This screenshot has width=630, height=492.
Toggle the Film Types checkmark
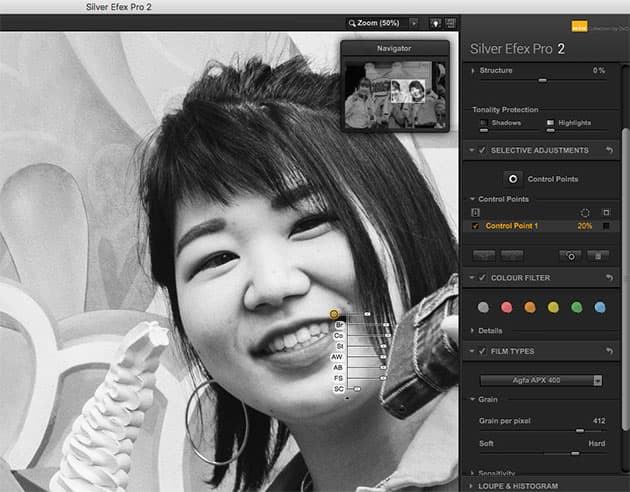pos(482,351)
